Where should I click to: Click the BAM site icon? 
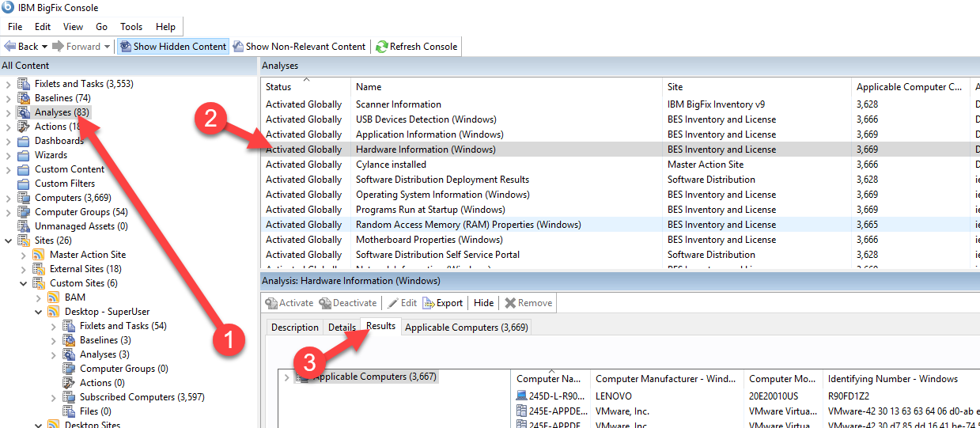(54, 297)
